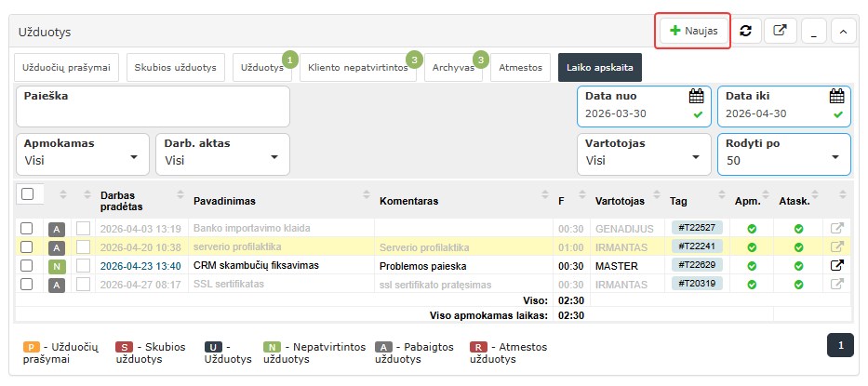Screen dimensions: 868x386
Task: Open tag #T22629
Action: [697, 265]
